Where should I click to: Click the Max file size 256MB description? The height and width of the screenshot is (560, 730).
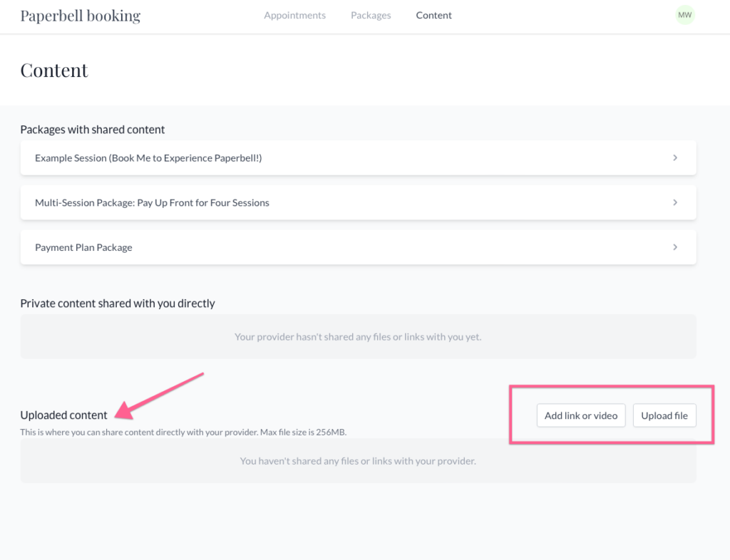(183, 432)
